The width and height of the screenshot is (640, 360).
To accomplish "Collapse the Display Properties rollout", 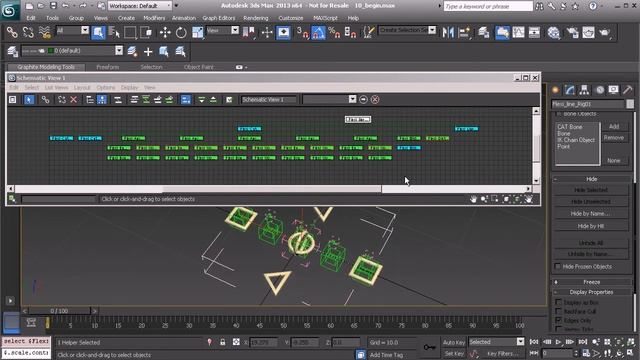I will (x=591, y=292).
